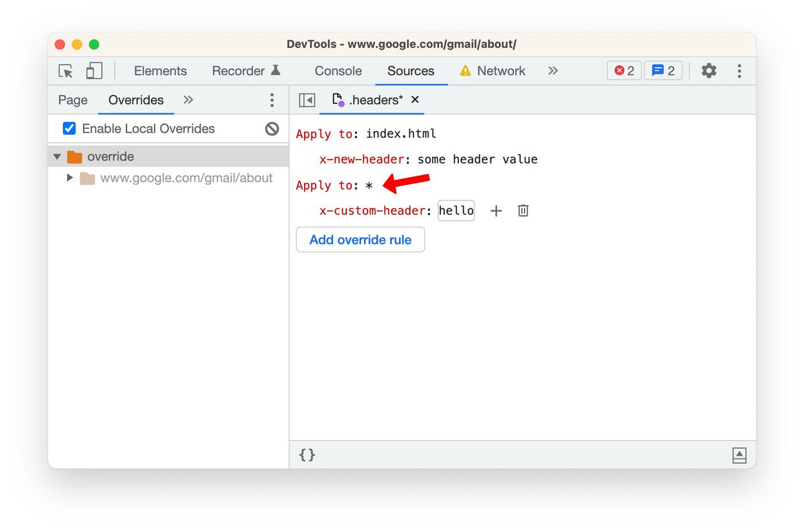Open the more tabs chevron in sidebar
The width and height of the screenshot is (804, 532).
[x=188, y=99]
